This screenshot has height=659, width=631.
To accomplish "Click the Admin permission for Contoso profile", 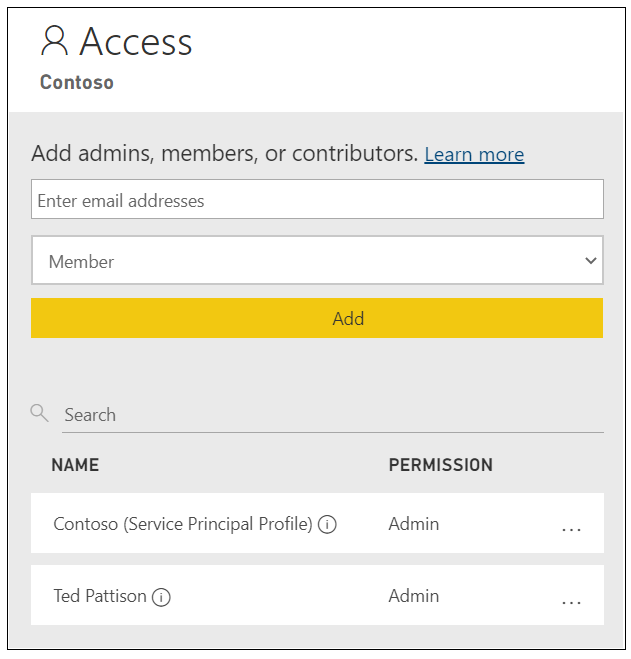I will coord(413,524).
